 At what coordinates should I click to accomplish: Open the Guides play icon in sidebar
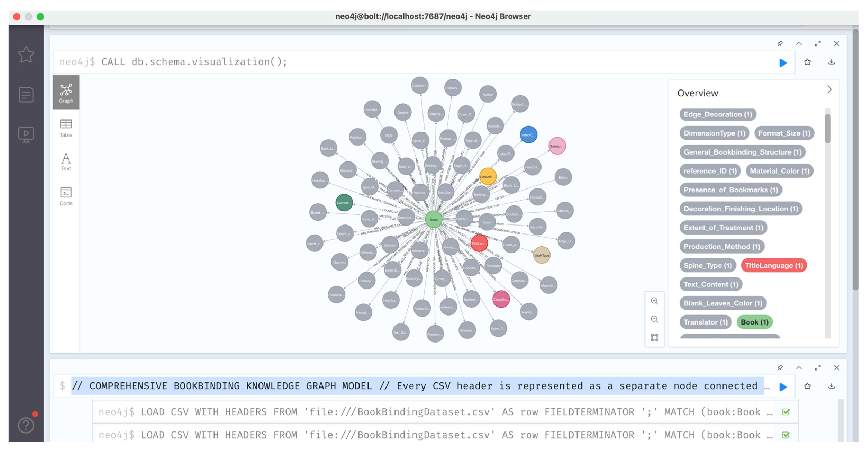click(x=26, y=134)
